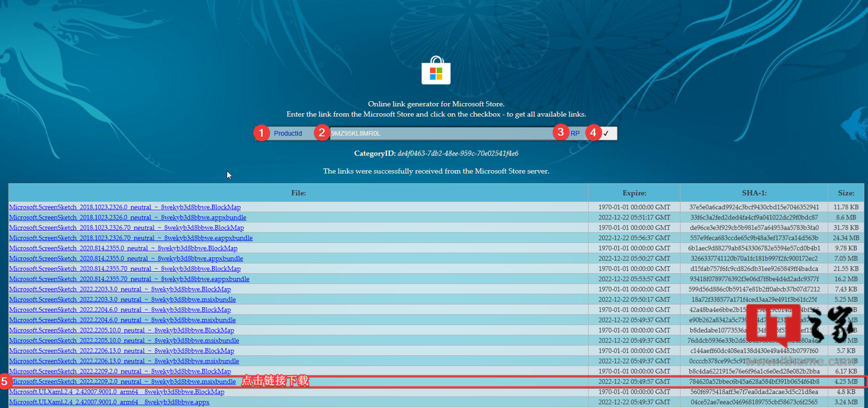
Task: Click the checkmark generate-links button
Action: point(606,133)
